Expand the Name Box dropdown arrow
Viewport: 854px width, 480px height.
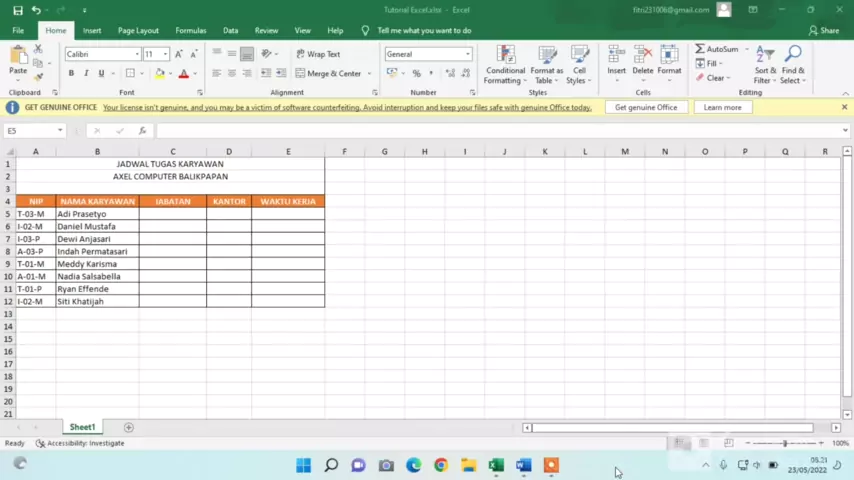click(x=60, y=131)
